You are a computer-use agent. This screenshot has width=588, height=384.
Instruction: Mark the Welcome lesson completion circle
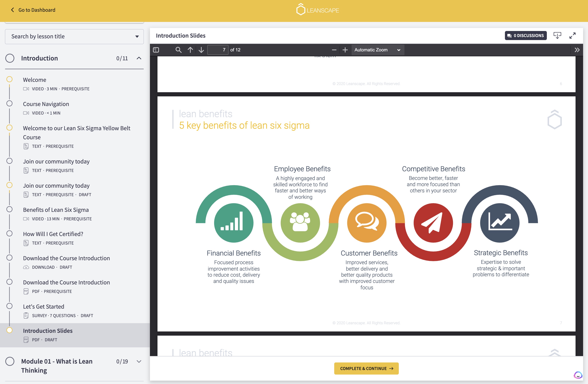click(x=9, y=79)
